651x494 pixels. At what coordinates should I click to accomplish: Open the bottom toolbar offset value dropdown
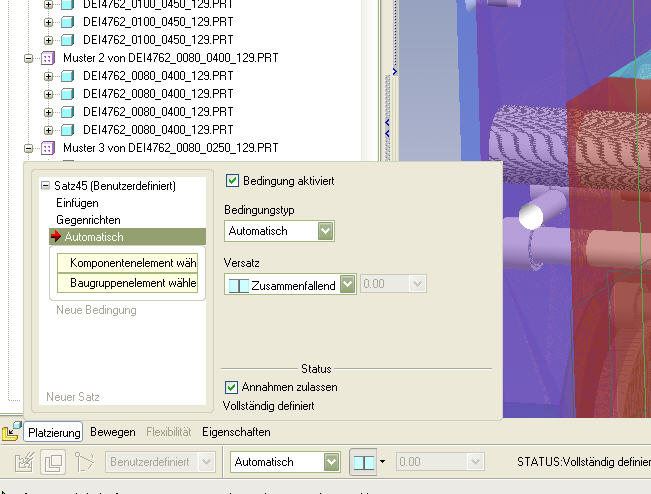[x=475, y=462]
